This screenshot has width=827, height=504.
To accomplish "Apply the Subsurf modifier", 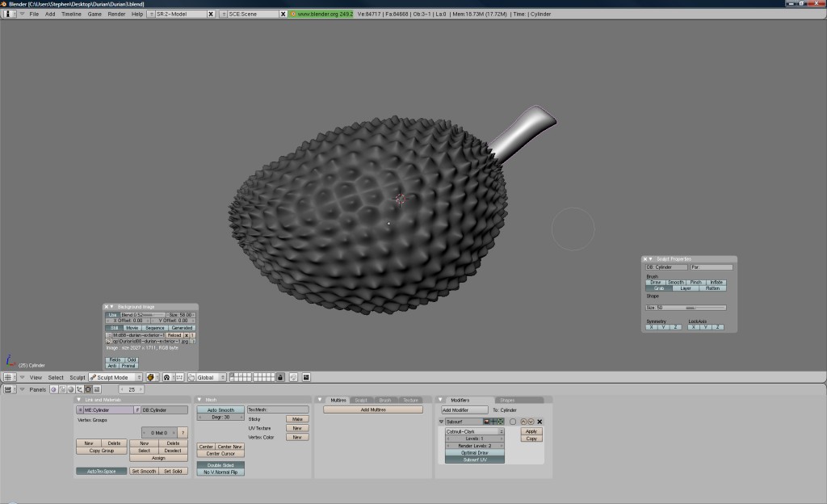I will pos(531,430).
